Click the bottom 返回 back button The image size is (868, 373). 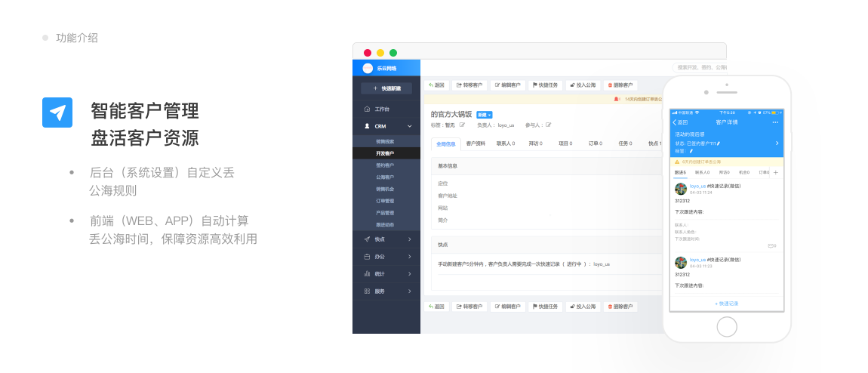pyautogui.click(x=436, y=306)
